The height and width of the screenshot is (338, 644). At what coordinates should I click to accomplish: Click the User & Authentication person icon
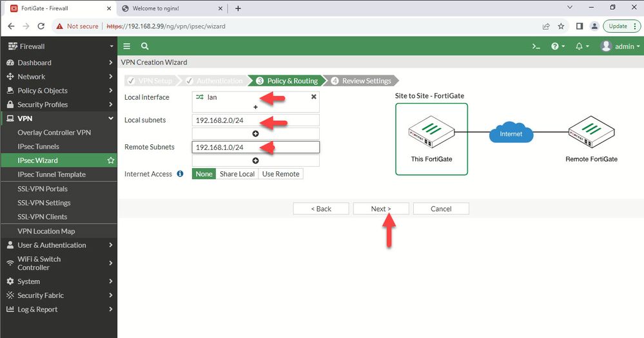[x=10, y=245]
